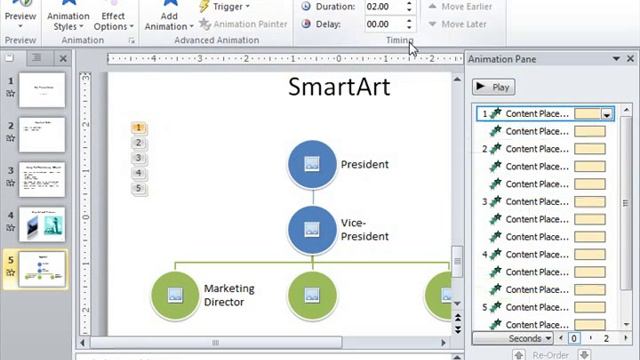Select animation sequence tag 4 on slide
Screen dimensions: 640x360
pyautogui.click(x=139, y=173)
